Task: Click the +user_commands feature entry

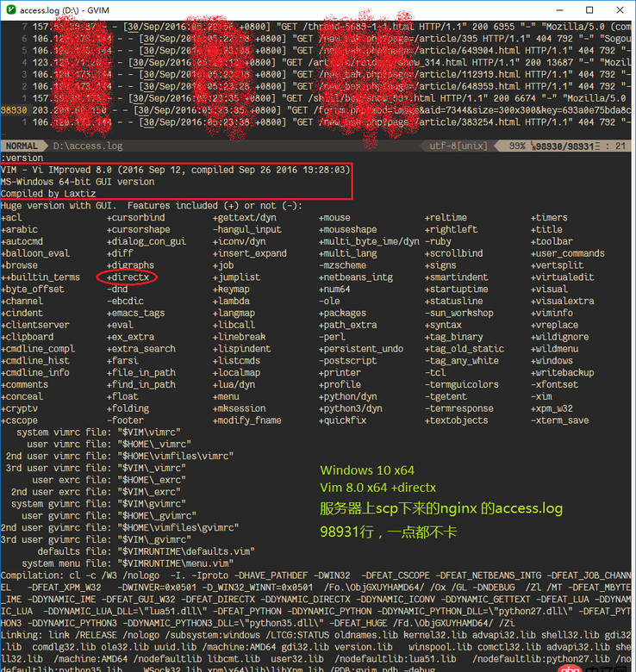Action: click(567, 253)
